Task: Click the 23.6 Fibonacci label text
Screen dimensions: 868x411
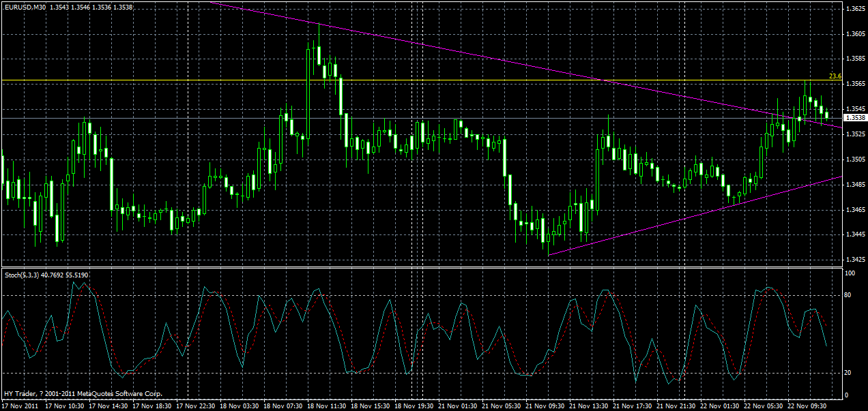Action: tap(834, 76)
